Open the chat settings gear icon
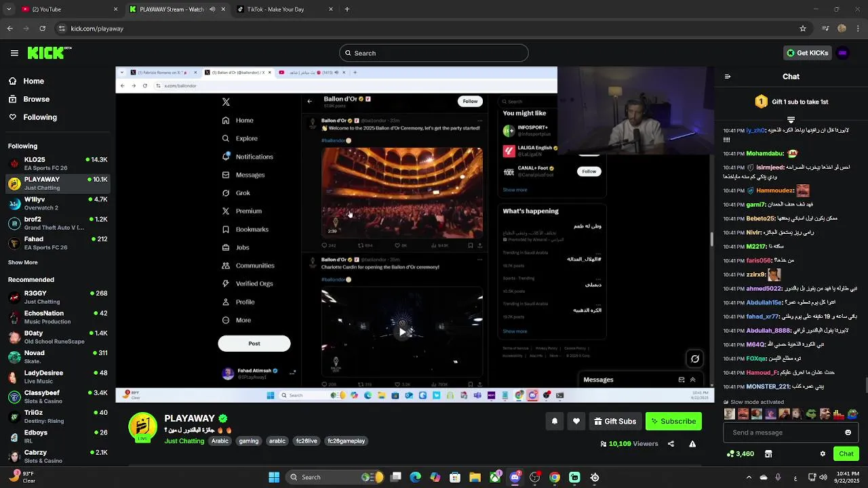The height and width of the screenshot is (488, 868). pyautogui.click(x=823, y=453)
